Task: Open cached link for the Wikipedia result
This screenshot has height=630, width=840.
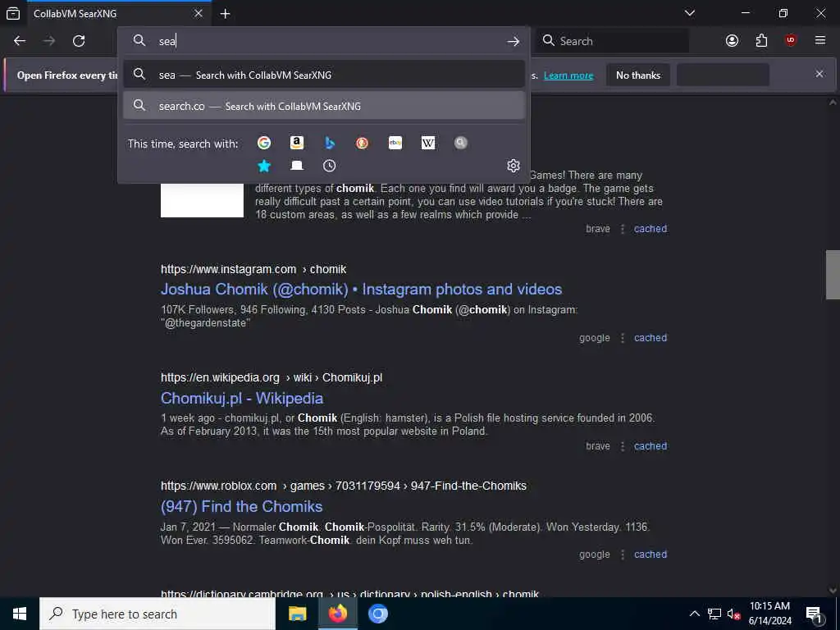Action: (651, 446)
